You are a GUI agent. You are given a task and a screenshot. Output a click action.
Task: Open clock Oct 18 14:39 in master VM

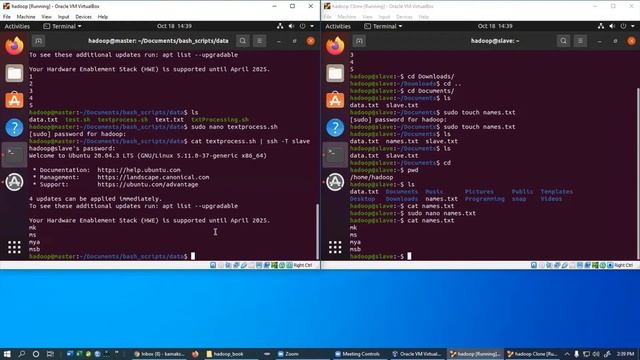tap(174, 26)
